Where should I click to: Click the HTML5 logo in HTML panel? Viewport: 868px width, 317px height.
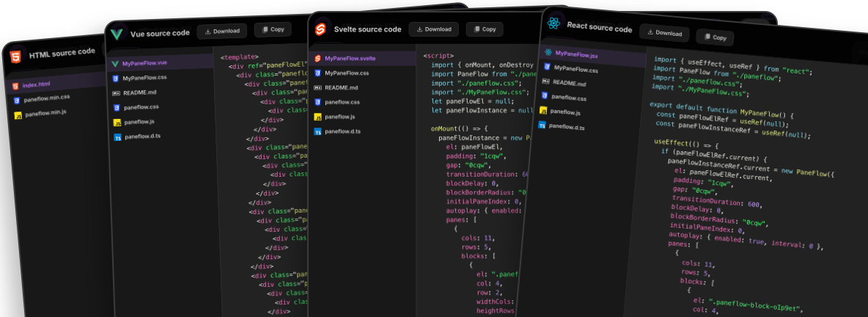click(x=15, y=56)
